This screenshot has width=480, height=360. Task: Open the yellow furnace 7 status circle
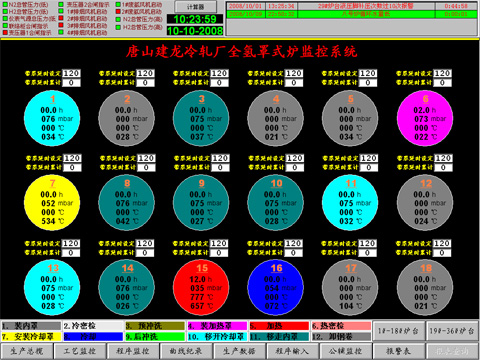pos(52,202)
